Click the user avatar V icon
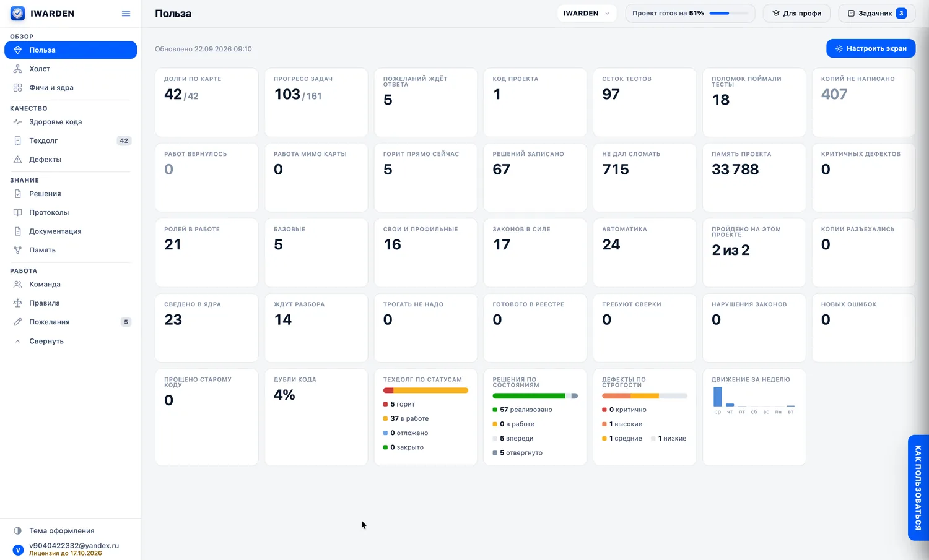The width and height of the screenshot is (929, 560). click(18, 549)
